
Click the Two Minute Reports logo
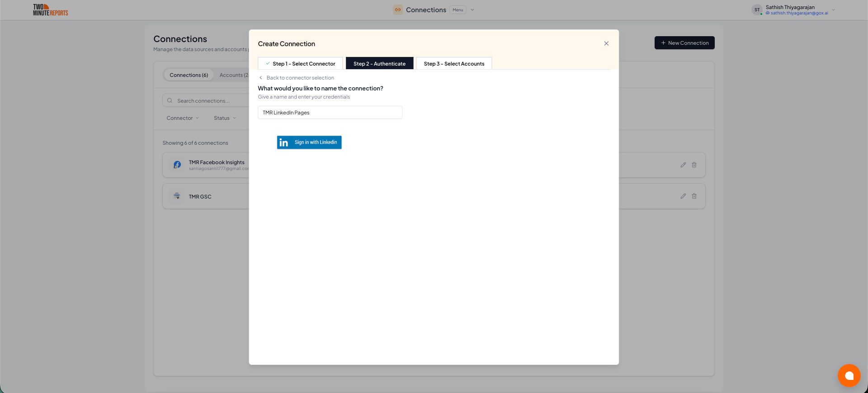click(50, 10)
